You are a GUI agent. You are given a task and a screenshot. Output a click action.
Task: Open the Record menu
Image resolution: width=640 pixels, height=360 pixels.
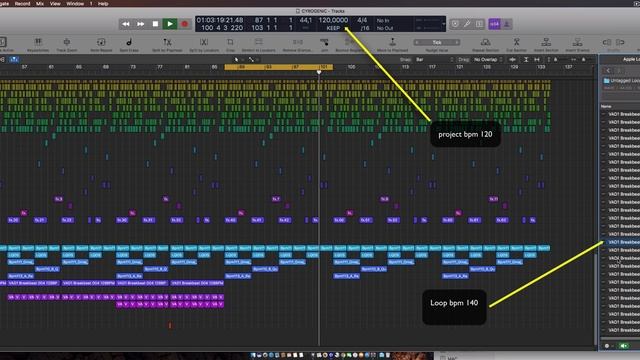tap(22, 3)
